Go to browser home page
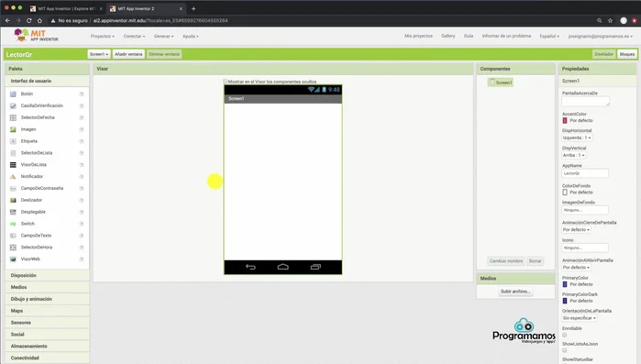 (x=39, y=20)
